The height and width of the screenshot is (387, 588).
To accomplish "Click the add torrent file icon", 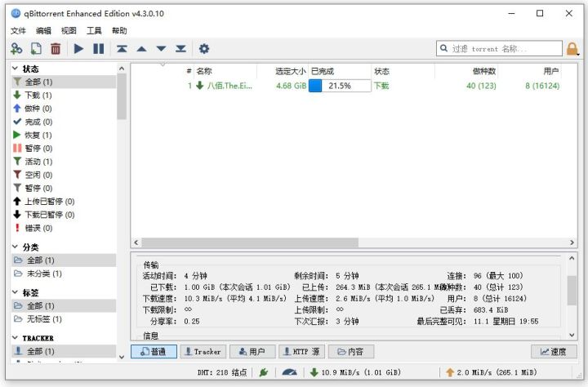I will pos(36,49).
